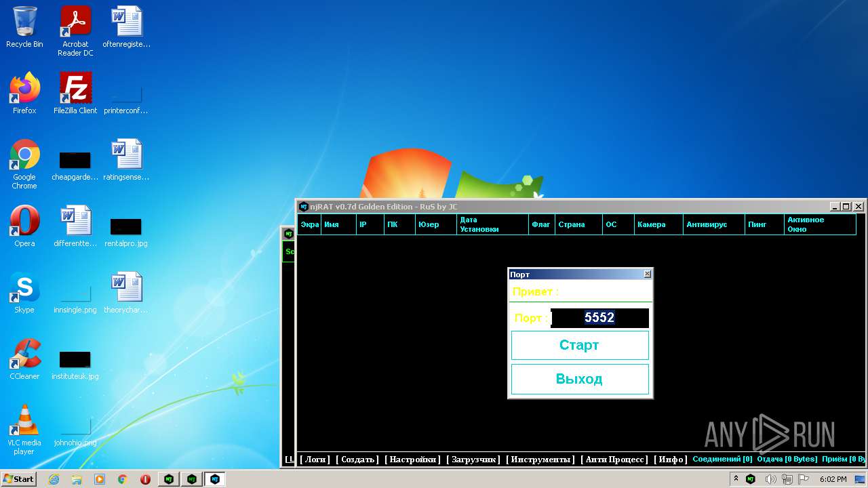This screenshot has height=488, width=868.
Task: Open the Создать menu item
Action: (x=357, y=460)
